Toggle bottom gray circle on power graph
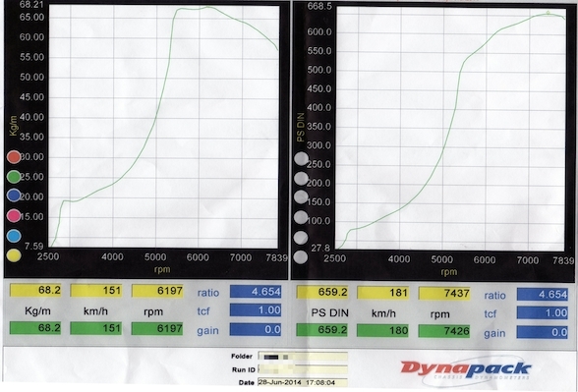Viewport: 578px width, 392px height. point(301,257)
